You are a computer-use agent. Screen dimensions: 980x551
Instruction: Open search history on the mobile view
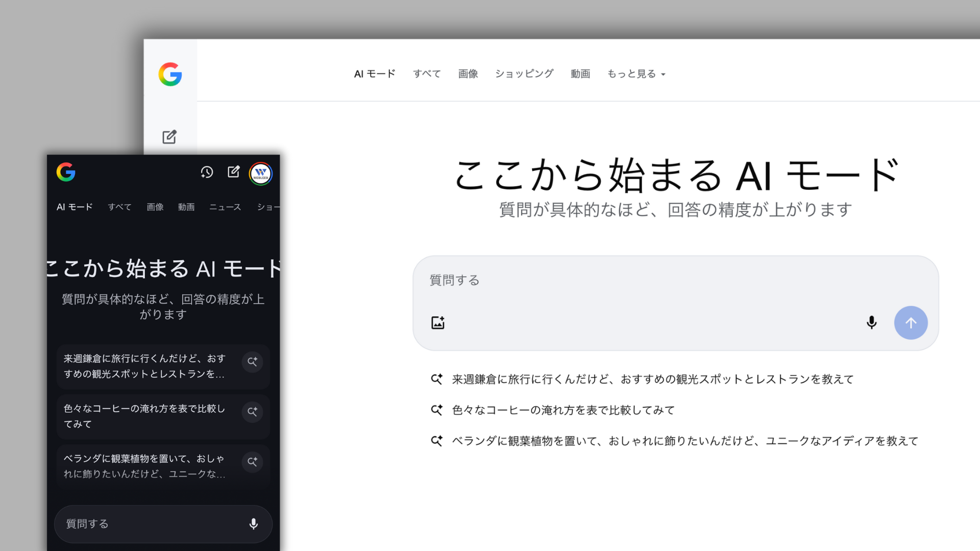click(x=207, y=172)
